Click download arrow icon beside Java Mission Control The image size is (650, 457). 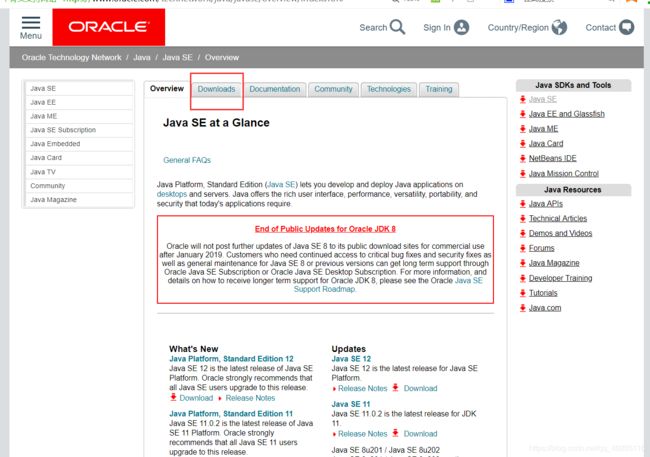pyautogui.click(x=523, y=173)
